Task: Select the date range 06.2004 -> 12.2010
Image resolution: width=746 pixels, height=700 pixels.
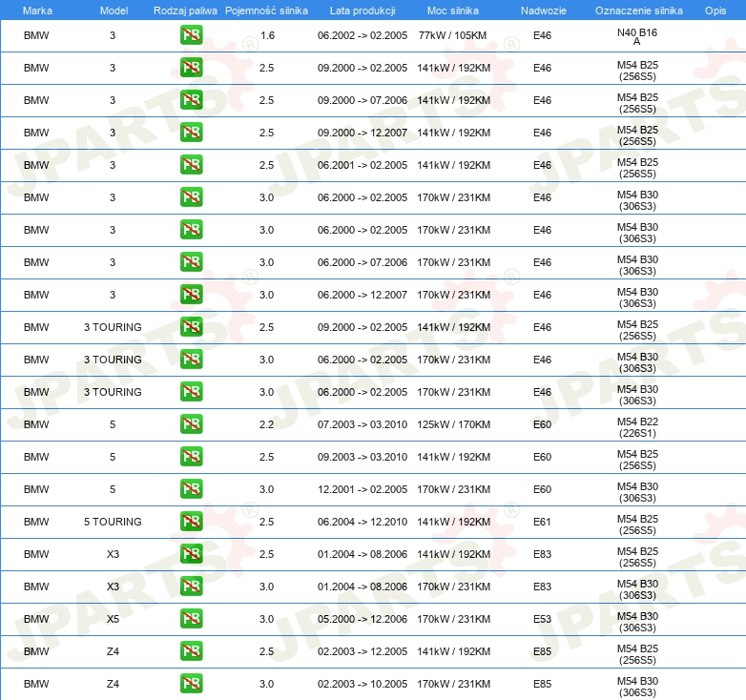Action: pos(363,522)
